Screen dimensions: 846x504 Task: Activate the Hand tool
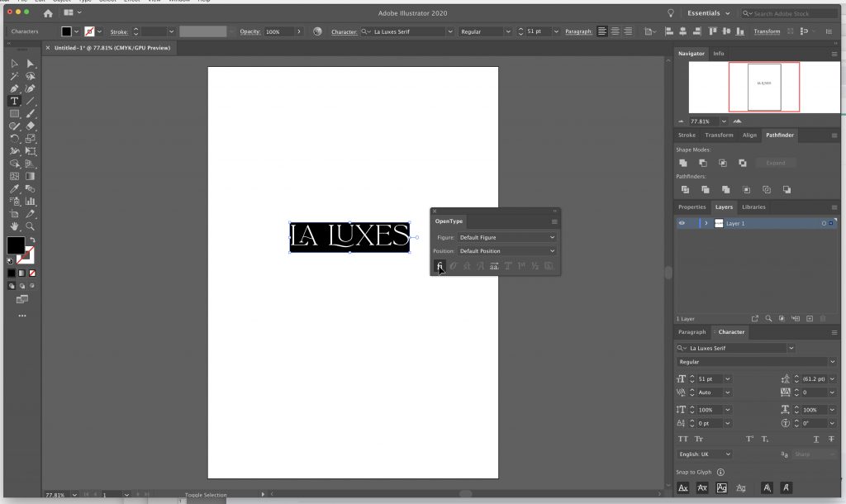[14, 226]
